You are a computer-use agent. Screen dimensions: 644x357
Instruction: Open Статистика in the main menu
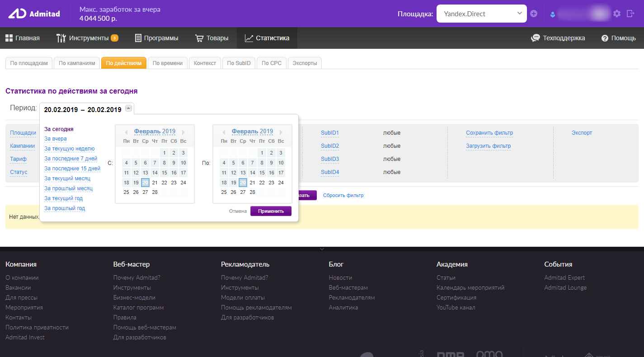pos(267,38)
